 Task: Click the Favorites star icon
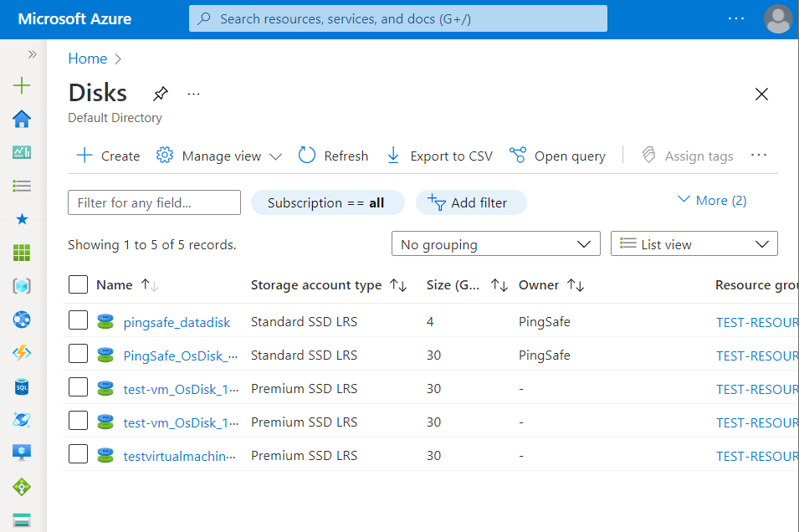tap(22, 219)
